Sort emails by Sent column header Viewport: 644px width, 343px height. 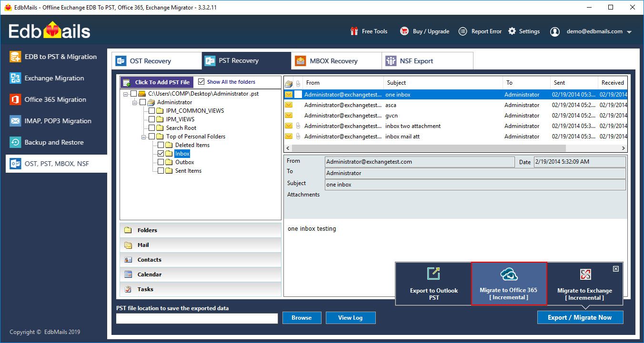(x=574, y=83)
